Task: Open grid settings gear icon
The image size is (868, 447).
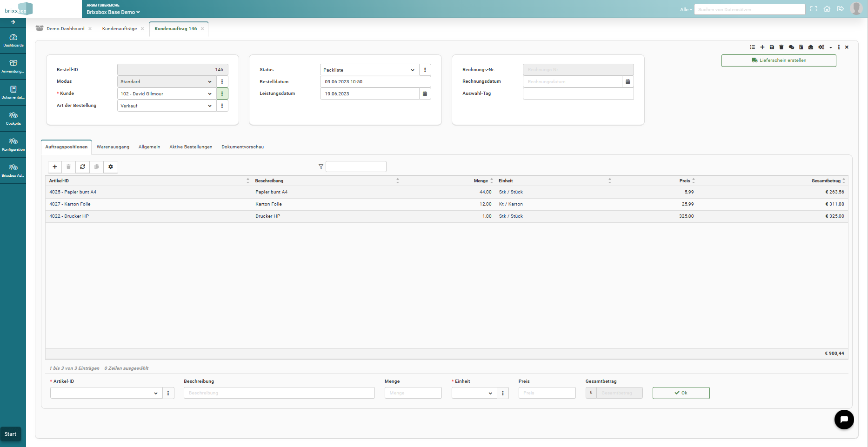Action: tap(111, 167)
